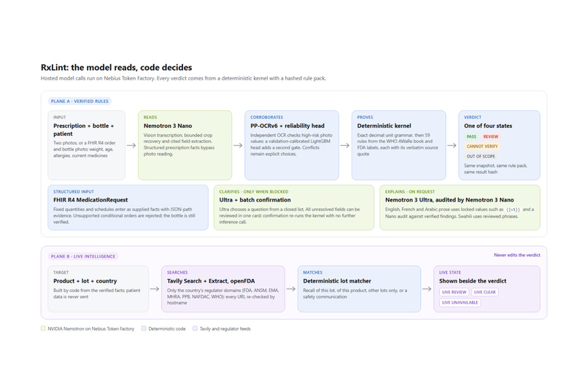Click the 'Nemotron 3 Nano' card heading
Viewport: 588px width, 392px height.
click(168, 126)
